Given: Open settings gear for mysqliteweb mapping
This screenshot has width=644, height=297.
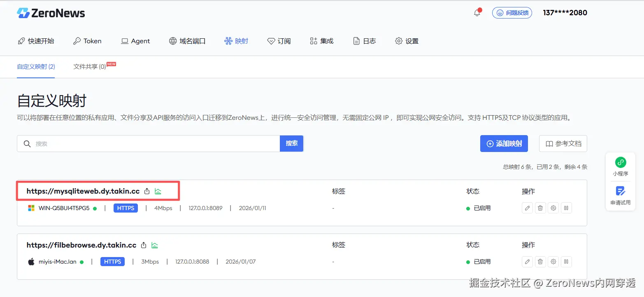Looking at the screenshot, I should (553, 208).
